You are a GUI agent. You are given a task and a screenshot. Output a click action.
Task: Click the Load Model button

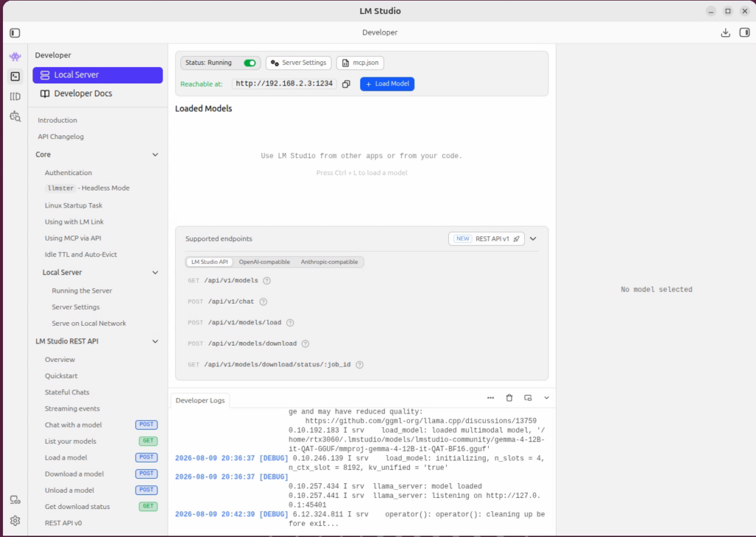coord(387,84)
